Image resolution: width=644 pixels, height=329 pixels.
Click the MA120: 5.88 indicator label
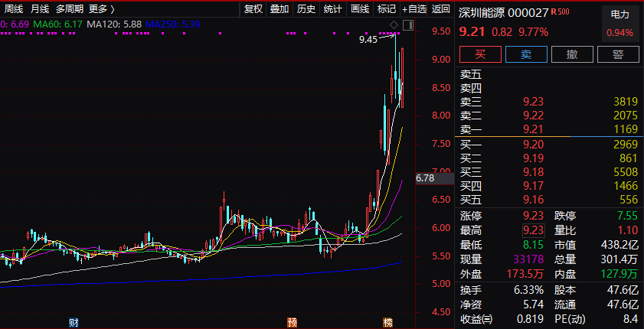pyautogui.click(x=114, y=24)
